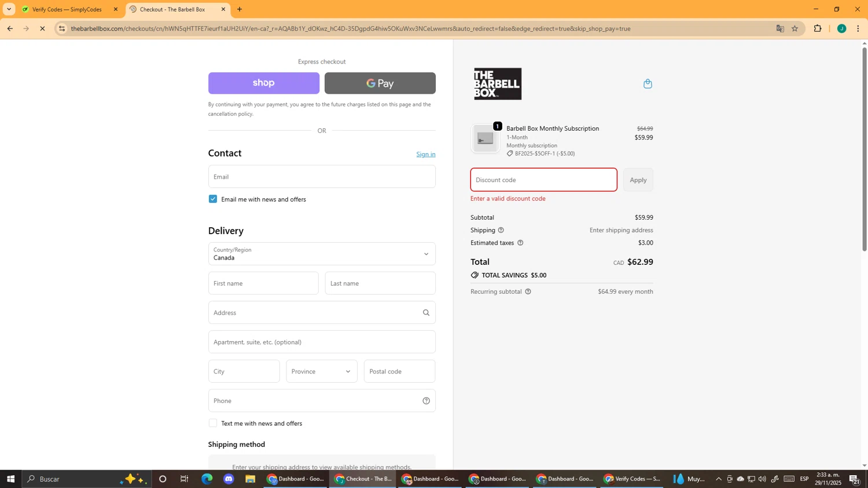
Task: Bookmark this page with star icon
Action: [795, 28]
